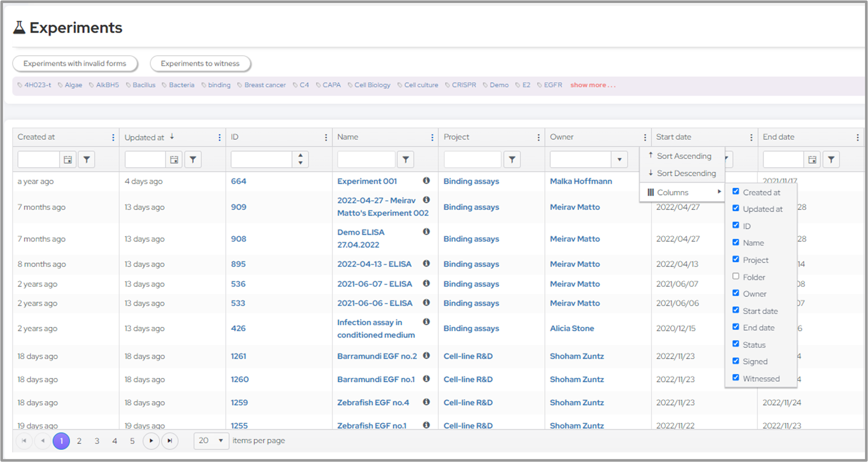
Task: Open the Owner filter dropdown
Action: point(619,160)
